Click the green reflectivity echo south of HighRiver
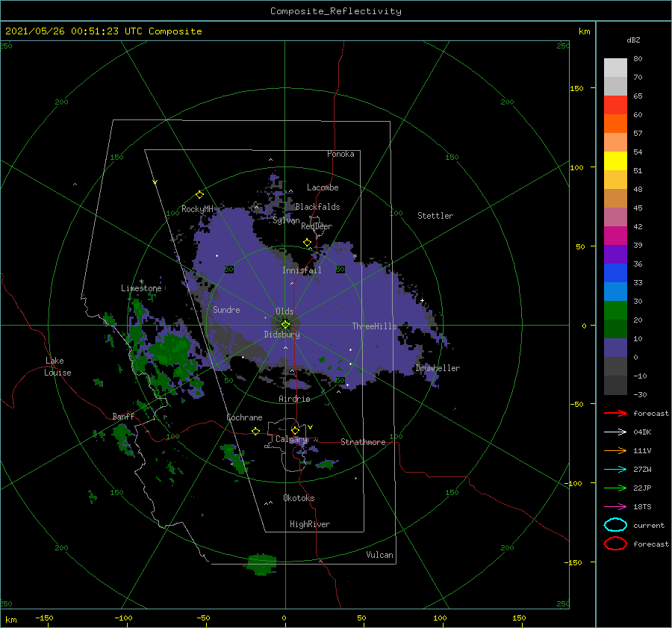Screen dimensions: 672x628 coord(261,564)
